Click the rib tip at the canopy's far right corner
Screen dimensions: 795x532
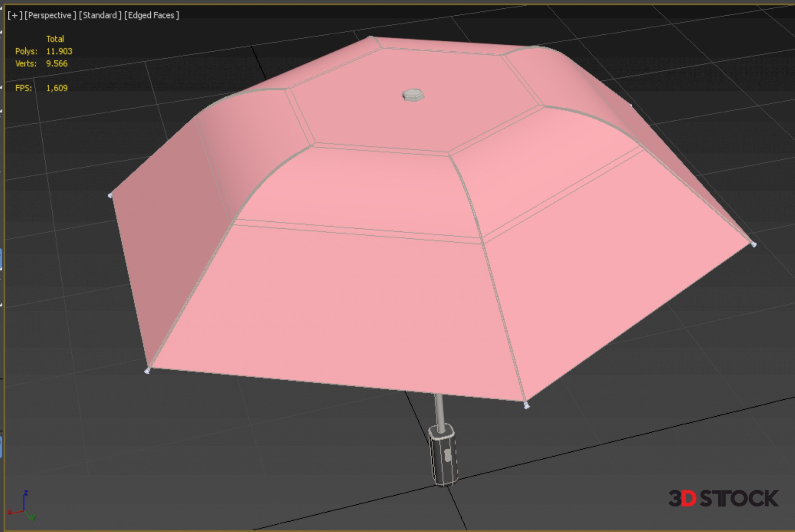[754, 244]
